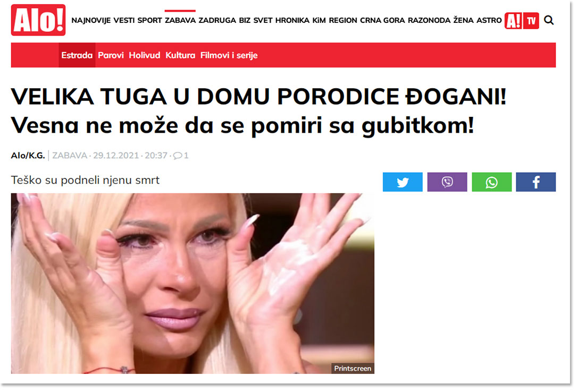
Task: Open the Alo TV icon
Action: (x=522, y=21)
